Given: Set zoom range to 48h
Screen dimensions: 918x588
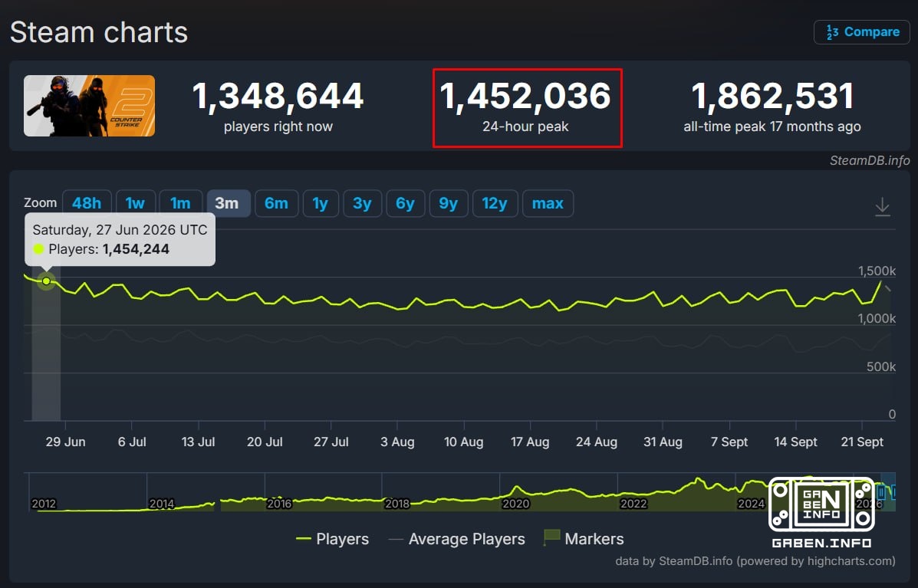Looking at the screenshot, I should tap(87, 204).
